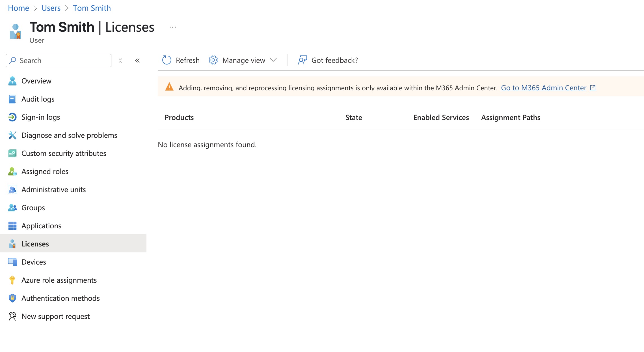Click the Refresh button label

(188, 60)
